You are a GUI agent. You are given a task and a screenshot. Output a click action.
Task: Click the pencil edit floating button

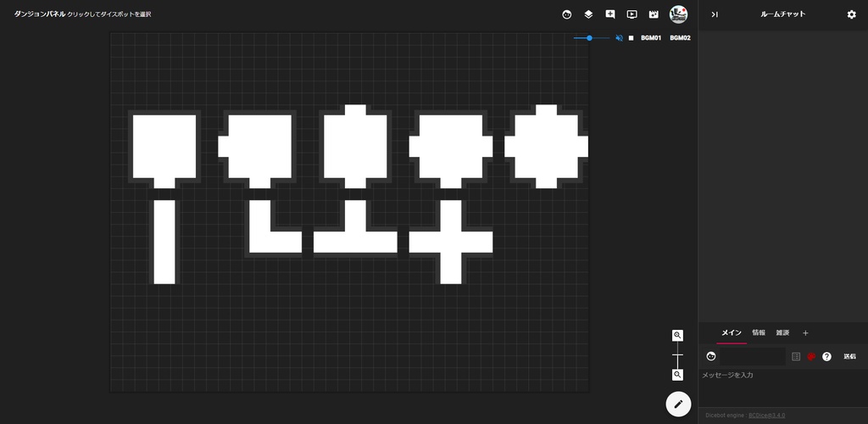pyautogui.click(x=678, y=404)
